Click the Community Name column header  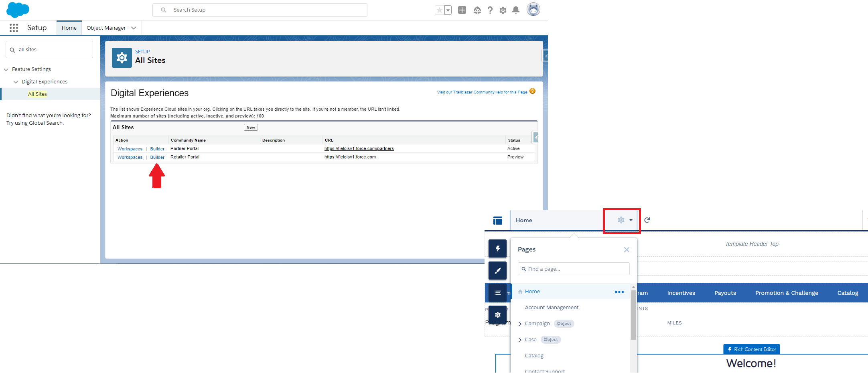pos(188,140)
